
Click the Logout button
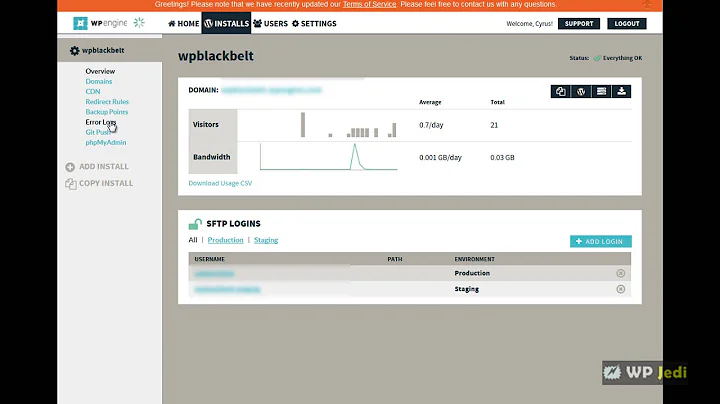tap(627, 23)
